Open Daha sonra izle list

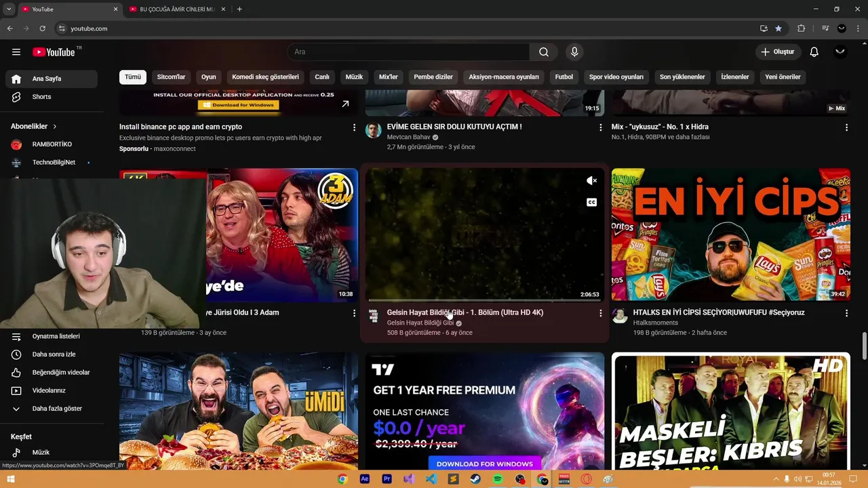coord(52,354)
